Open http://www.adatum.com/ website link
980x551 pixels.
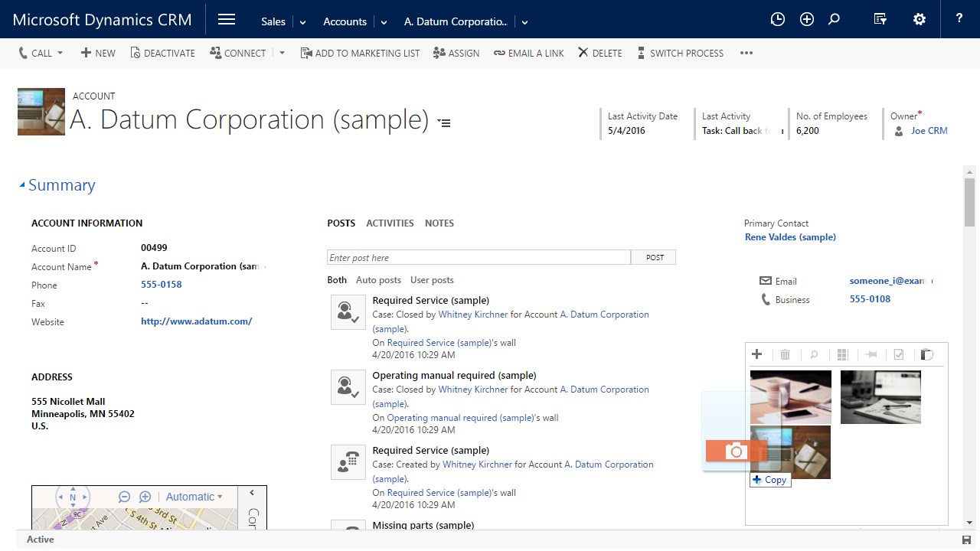pyautogui.click(x=196, y=321)
